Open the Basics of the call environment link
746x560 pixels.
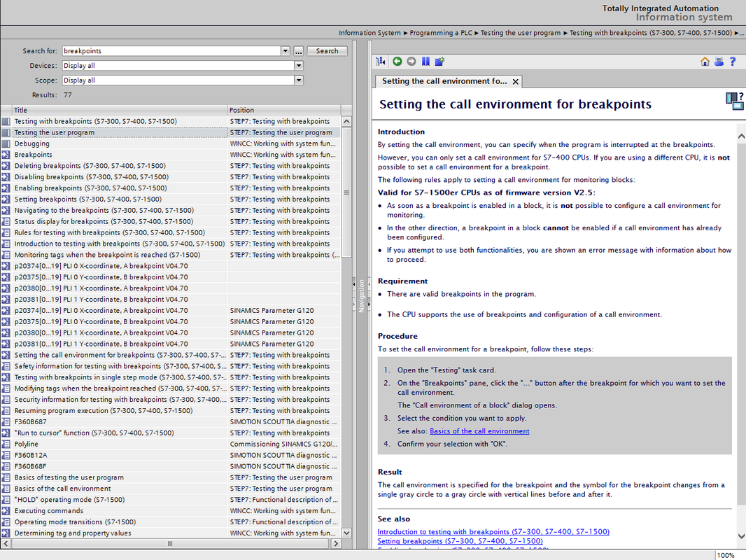479,431
